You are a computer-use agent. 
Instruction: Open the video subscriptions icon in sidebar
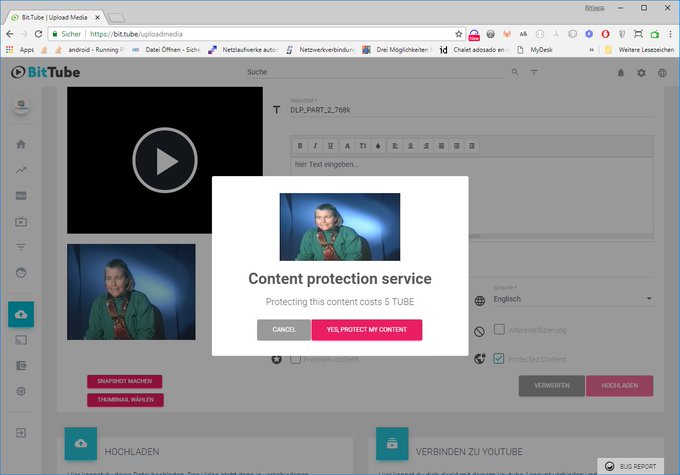pyautogui.click(x=21, y=222)
